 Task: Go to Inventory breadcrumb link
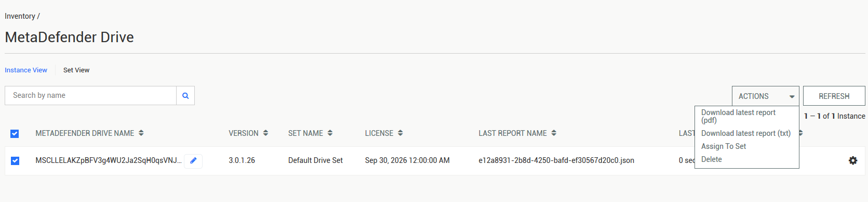click(20, 16)
